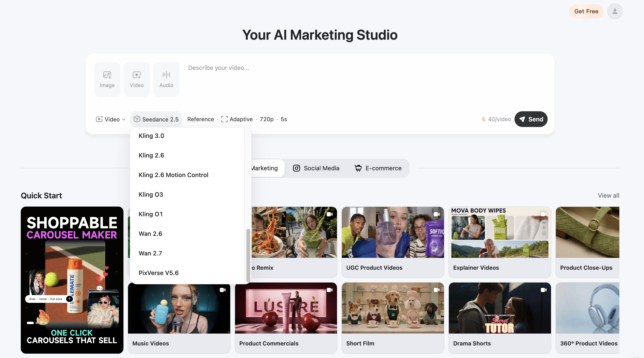Viewport: 644px width, 358px height.
Task: Open the Shoppable Carousel Maker banner
Action: pos(72,280)
